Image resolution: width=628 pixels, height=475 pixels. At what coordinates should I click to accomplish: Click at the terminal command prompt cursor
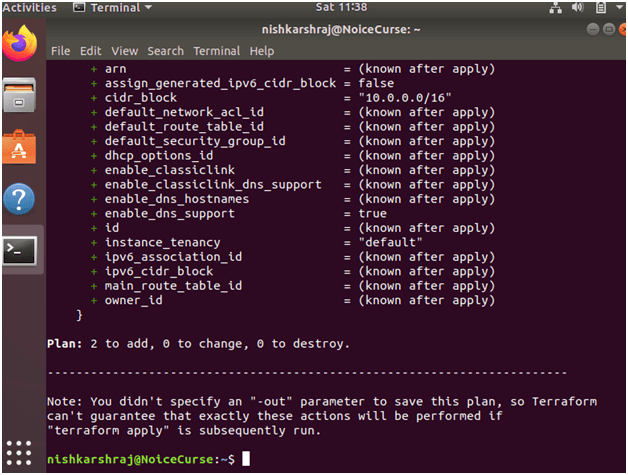pos(246,458)
